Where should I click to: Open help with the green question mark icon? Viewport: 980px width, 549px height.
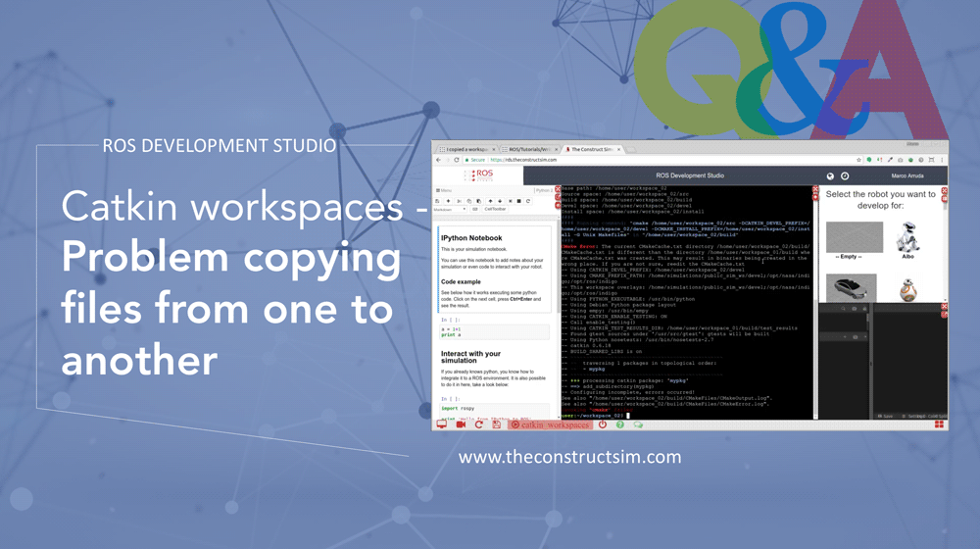coord(620,424)
